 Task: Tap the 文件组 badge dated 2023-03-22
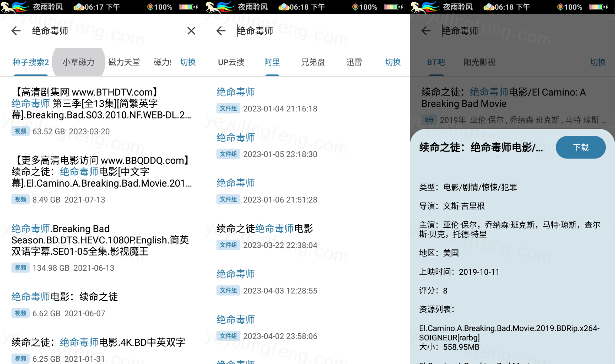[x=228, y=245]
